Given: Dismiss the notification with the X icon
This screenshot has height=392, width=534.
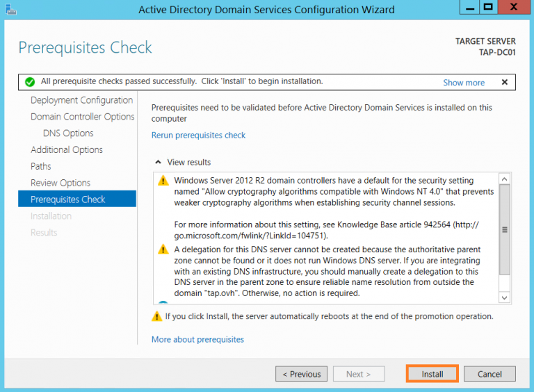Looking at the screenshot, I should tap(505, 82).
